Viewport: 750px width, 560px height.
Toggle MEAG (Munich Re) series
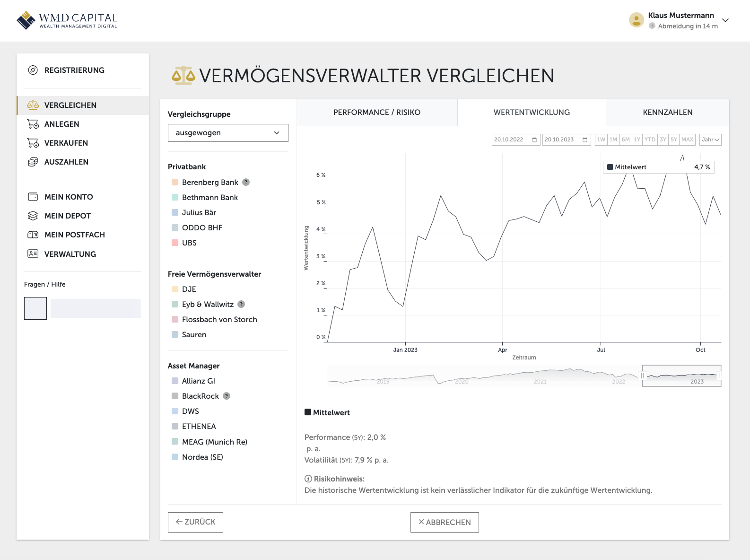(209, 442)
